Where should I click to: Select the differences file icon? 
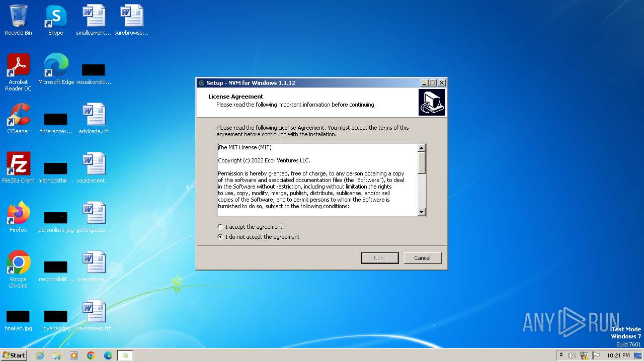(x=56, y=123)
